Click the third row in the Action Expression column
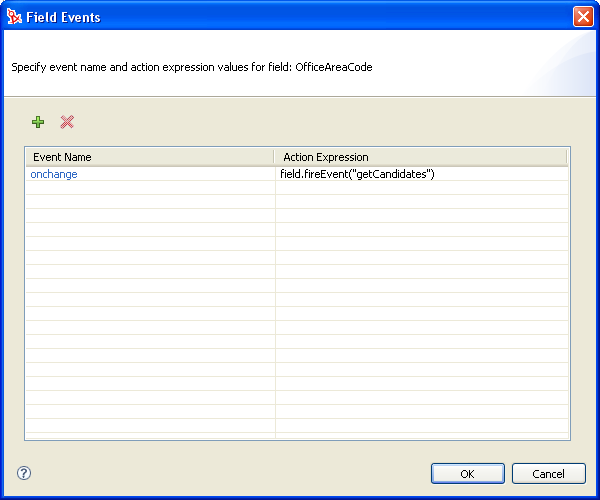 (x=420, y=202)
